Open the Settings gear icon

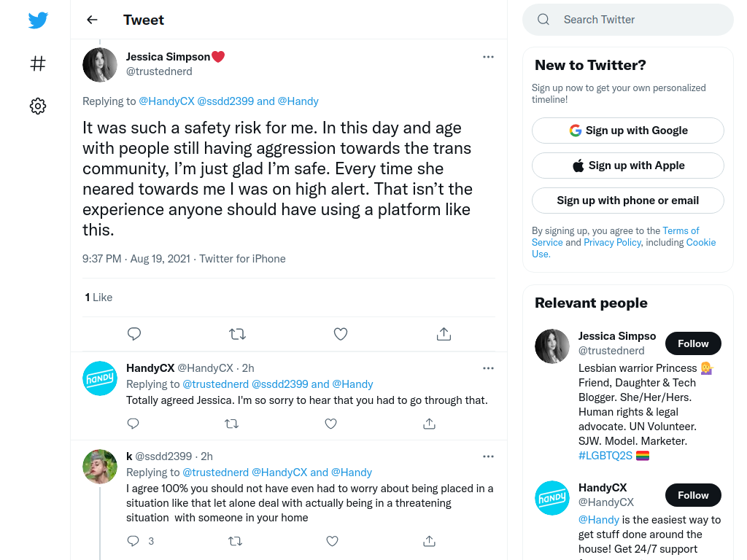(38, 106)
